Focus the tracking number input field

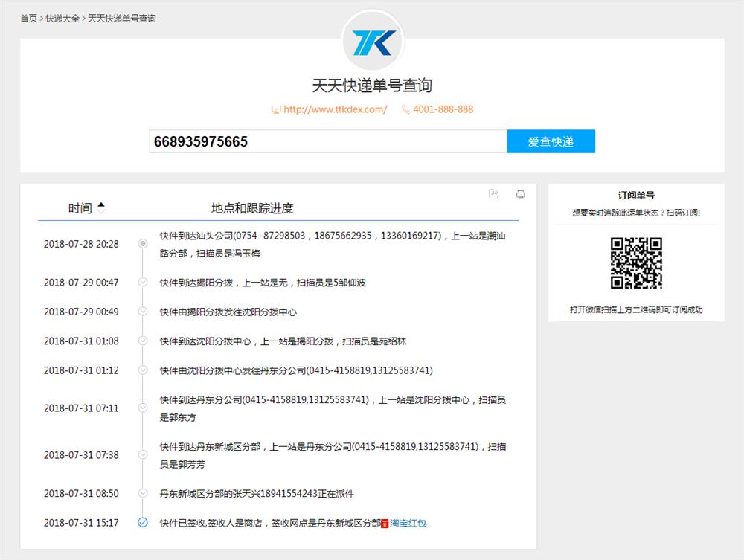(328, 141)
